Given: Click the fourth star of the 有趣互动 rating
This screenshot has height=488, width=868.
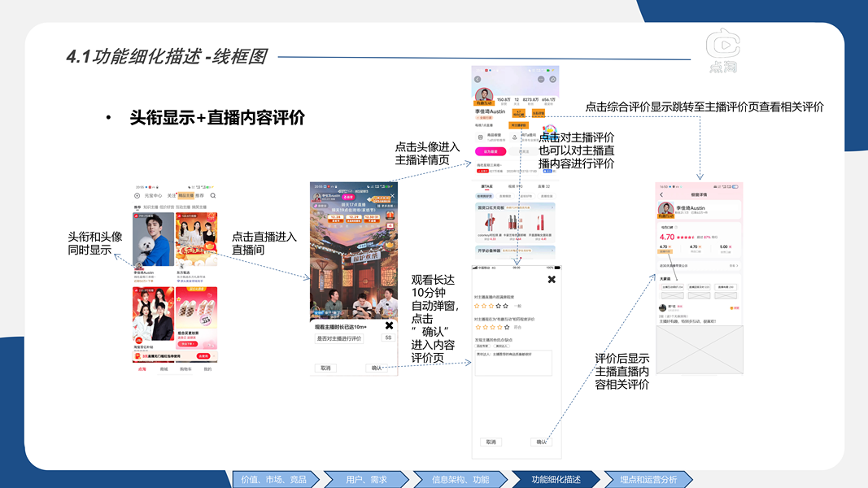Looking at the screenshot, I should click(x=499, y=328).
